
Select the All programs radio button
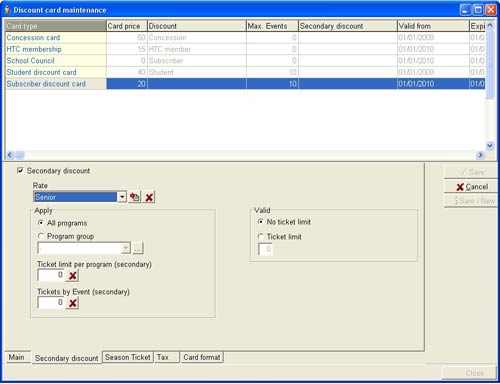(x=41, y=222)
